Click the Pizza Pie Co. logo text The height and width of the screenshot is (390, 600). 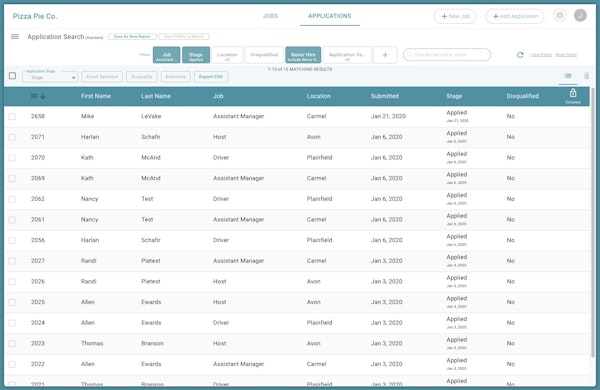[35, 16]
